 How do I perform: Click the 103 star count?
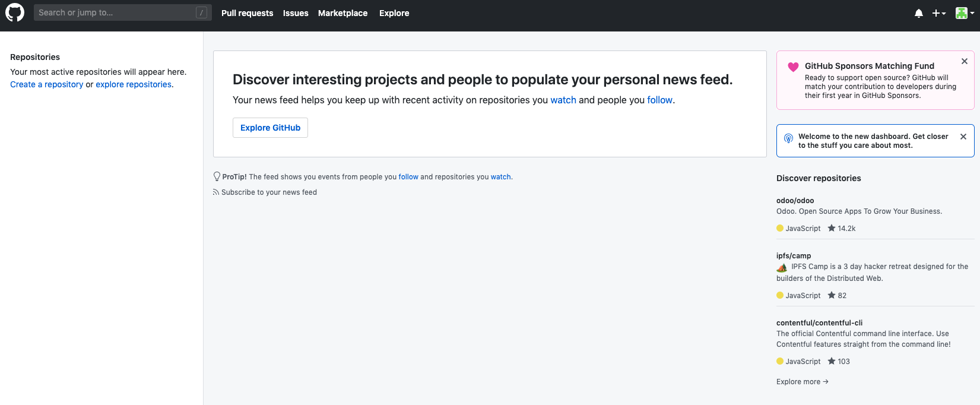tap(843, 362)
